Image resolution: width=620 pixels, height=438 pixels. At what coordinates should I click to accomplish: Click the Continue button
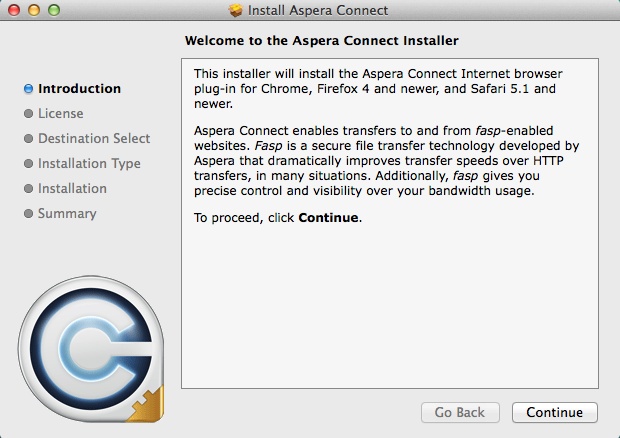pyautogui.click(x=554, y=412)
